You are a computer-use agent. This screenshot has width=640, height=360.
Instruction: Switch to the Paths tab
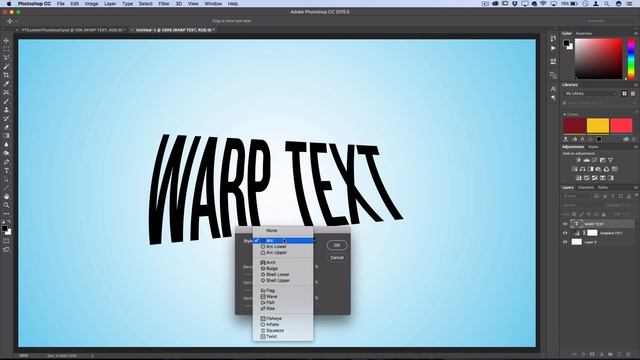click(x=603, y=188)
